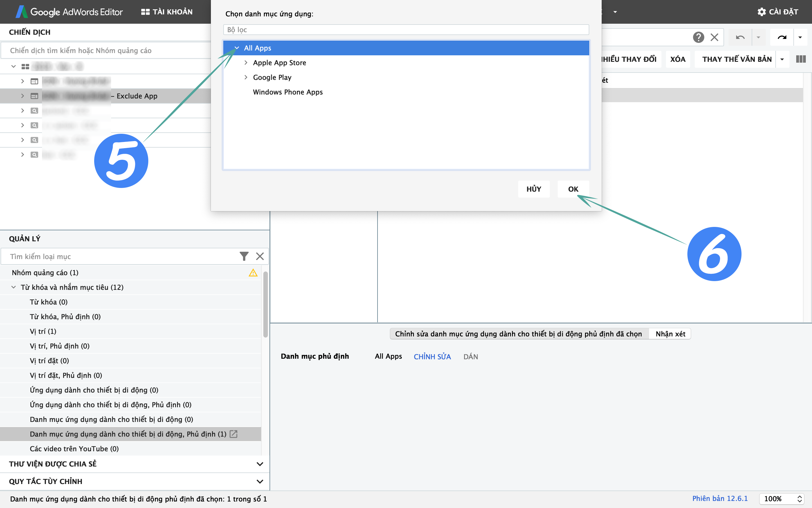Open the THAY THẾ VĂN BẢN dropdown arrow
Image resolution: width=812 pixels, height=508 pixels.
(x=782, y=59)
